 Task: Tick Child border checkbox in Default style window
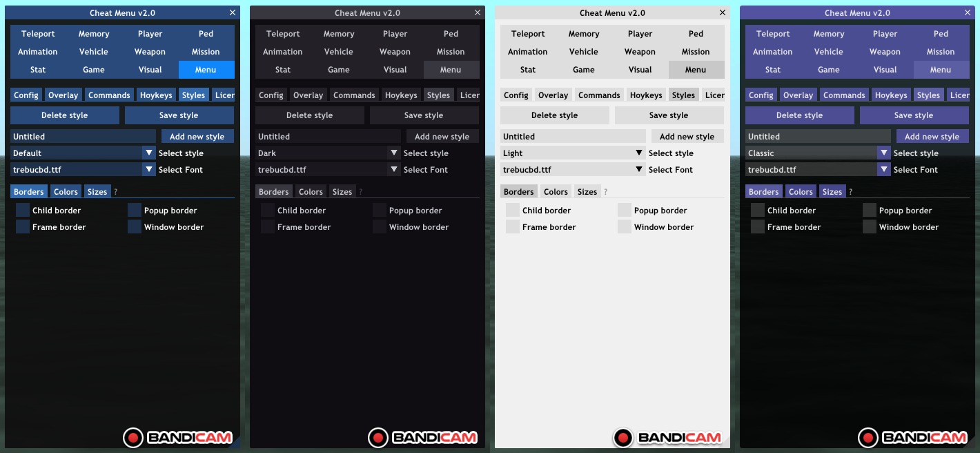pyautogui.click(x=23, y=210)
